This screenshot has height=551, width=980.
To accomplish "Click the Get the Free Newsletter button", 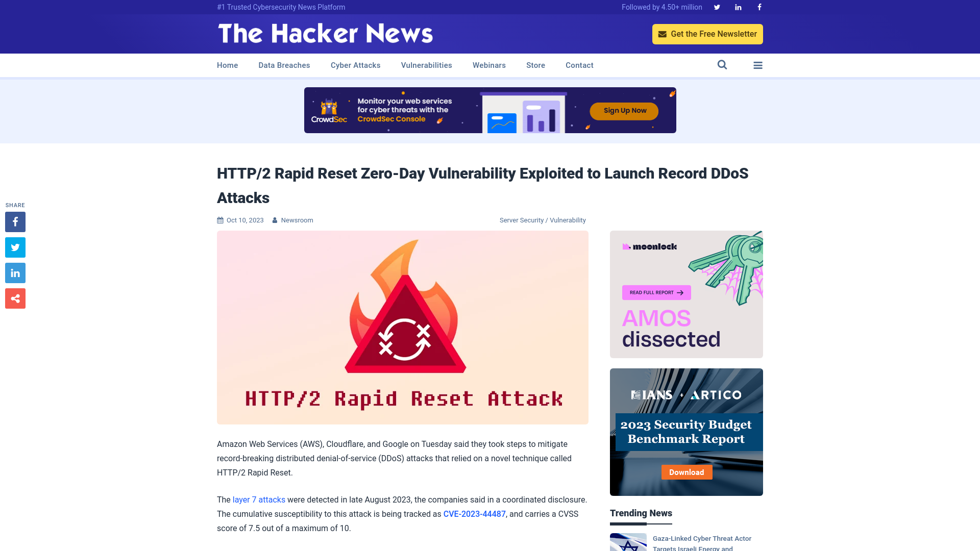I will tap(707, 34).
